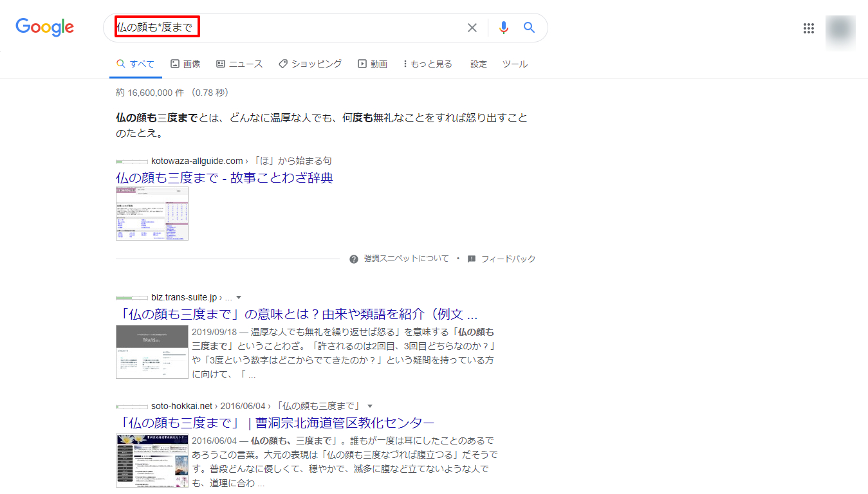The height and width of the screenshot is (494, 868).
Task: Switch to the ショッピング tab
Action: click(310, 64)
